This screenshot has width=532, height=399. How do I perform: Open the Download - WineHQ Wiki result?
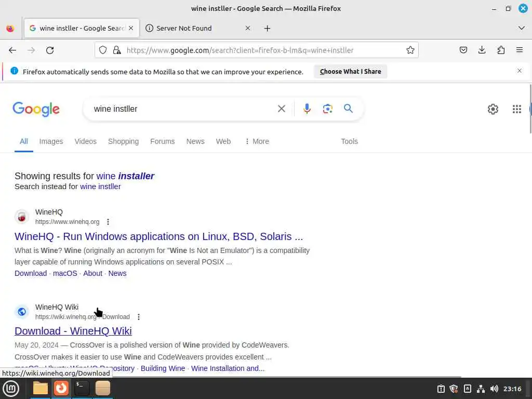(73, 331)
